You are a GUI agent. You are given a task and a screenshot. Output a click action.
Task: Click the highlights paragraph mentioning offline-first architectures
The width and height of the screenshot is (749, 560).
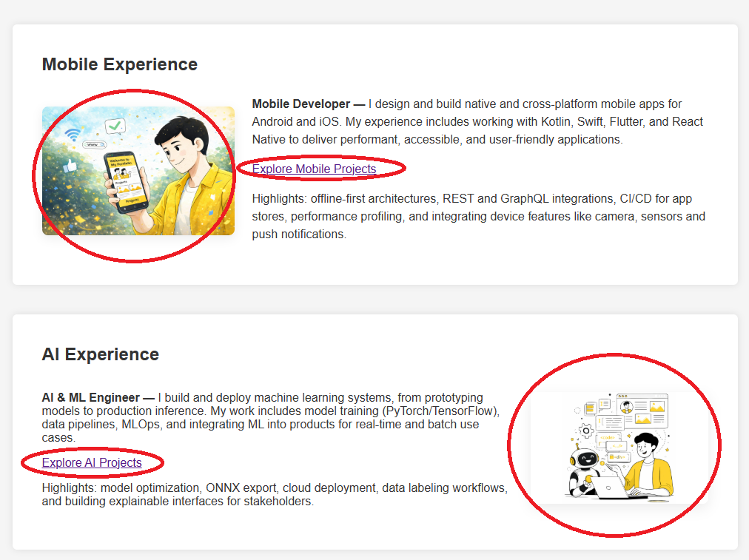478,216
